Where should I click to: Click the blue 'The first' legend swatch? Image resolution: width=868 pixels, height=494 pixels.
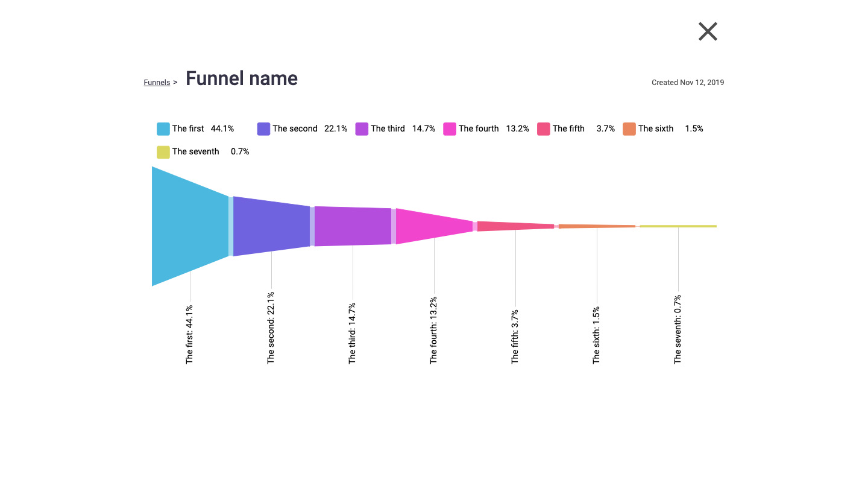point(163,128)
